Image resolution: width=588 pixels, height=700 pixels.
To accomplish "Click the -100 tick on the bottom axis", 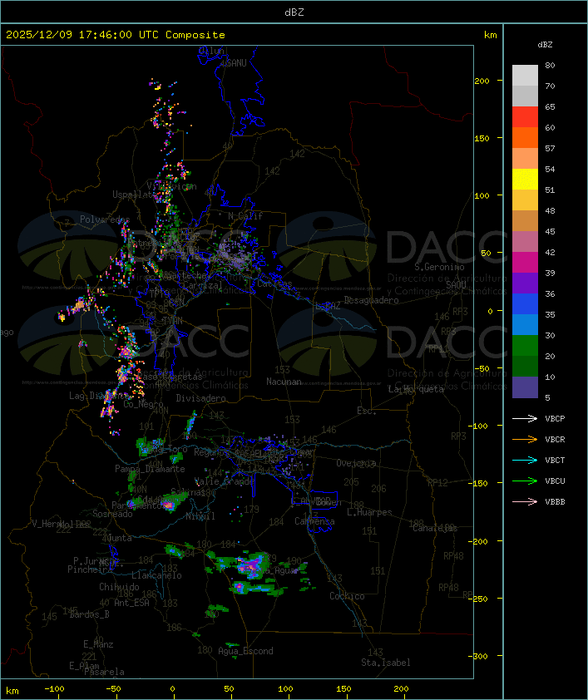I will pos(54,689).
